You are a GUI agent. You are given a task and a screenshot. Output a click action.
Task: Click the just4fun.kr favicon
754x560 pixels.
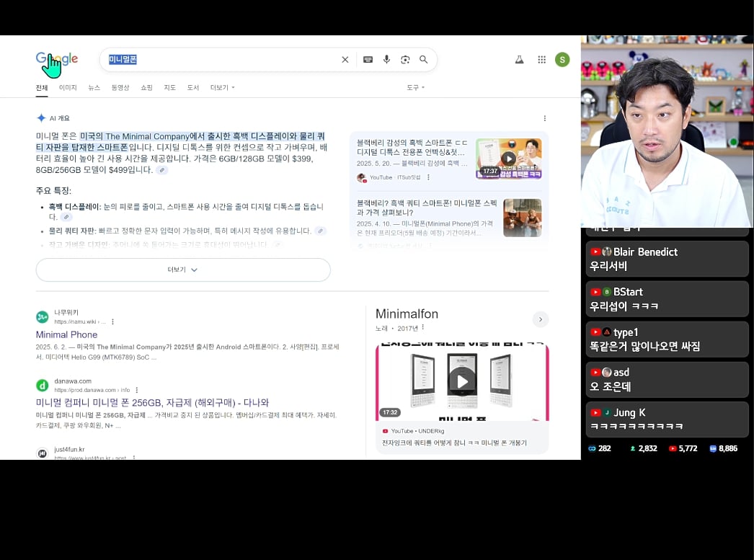click(43, 453)
